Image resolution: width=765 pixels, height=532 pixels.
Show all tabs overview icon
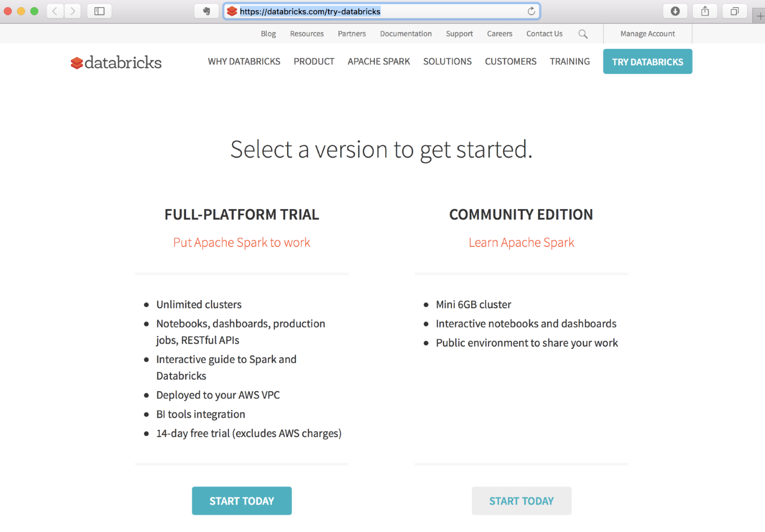[x=734, y=11]
